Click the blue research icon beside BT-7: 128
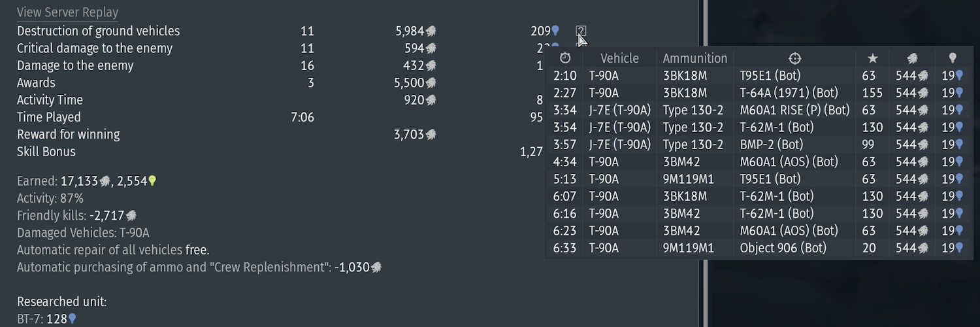This screenshot has width=980, height=327. 73,318
